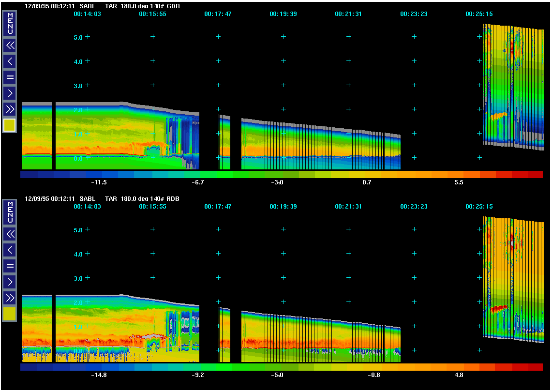Open the MENU button in top GDB panel
Screen dimensions: 552x392
point(10,23)
